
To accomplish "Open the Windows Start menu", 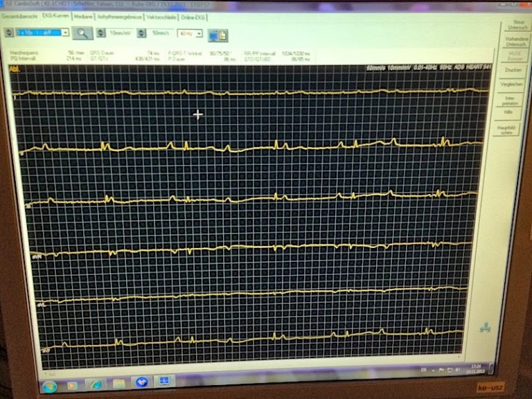I will click(x=48, y=385).
